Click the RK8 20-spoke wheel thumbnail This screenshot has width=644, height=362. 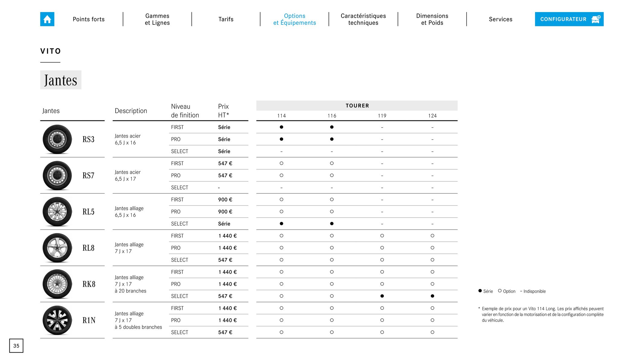click(57, 284)
